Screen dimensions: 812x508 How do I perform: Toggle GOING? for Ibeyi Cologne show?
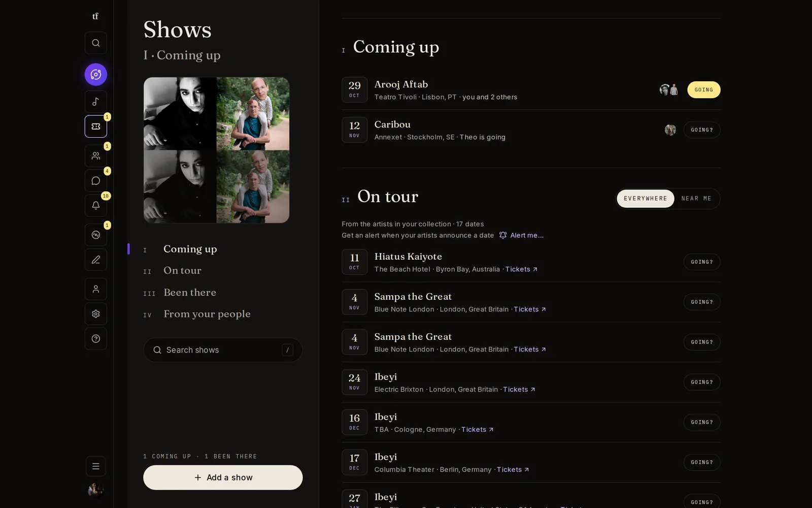click(701, 422)
